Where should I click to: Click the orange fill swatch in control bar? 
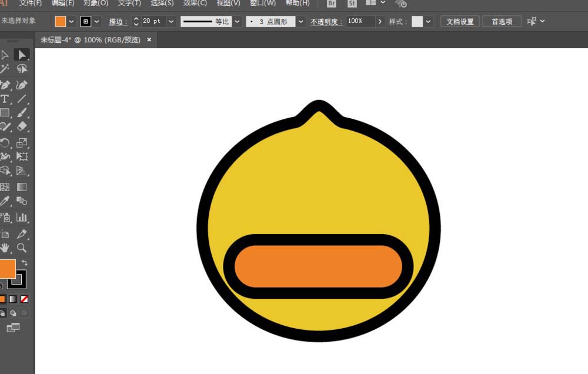61,22
